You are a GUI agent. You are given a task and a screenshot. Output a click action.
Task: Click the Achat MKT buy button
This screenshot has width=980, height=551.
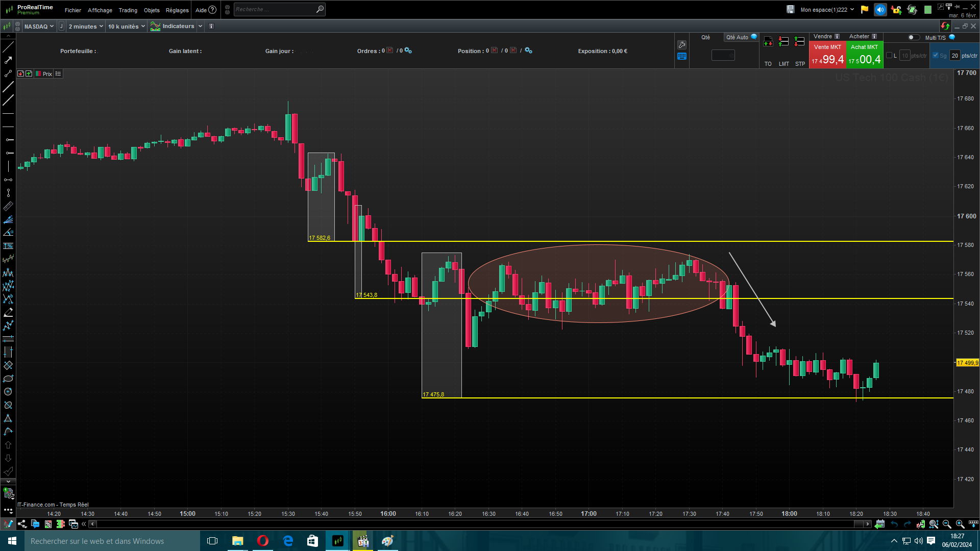[865, 55]
